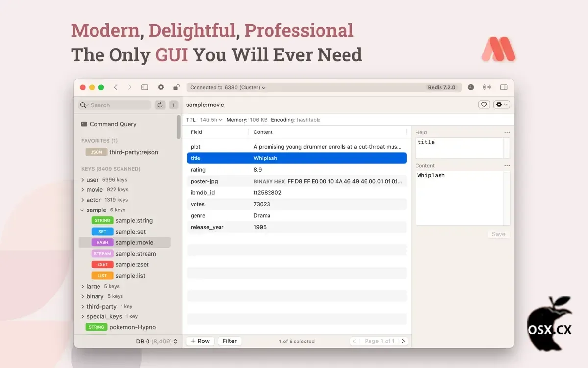The image size is (588, 368).
Task: Select the votes row
Action: 297,204
